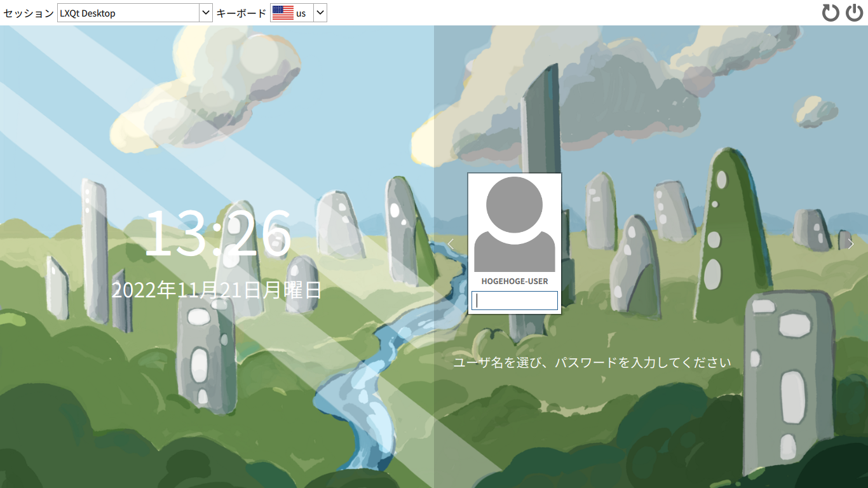868x488 pixels.
Task: Click previous user arrow left of avatar
Action: click(x=451, y=244)
